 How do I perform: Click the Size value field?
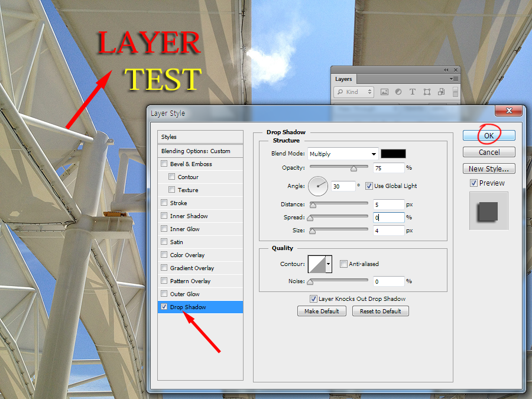(x=389, y=231)
